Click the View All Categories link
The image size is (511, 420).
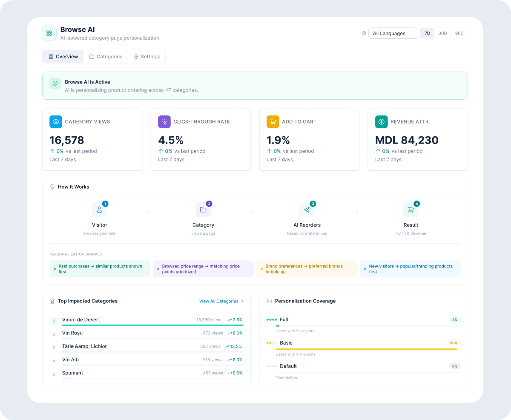pos(221,301)
